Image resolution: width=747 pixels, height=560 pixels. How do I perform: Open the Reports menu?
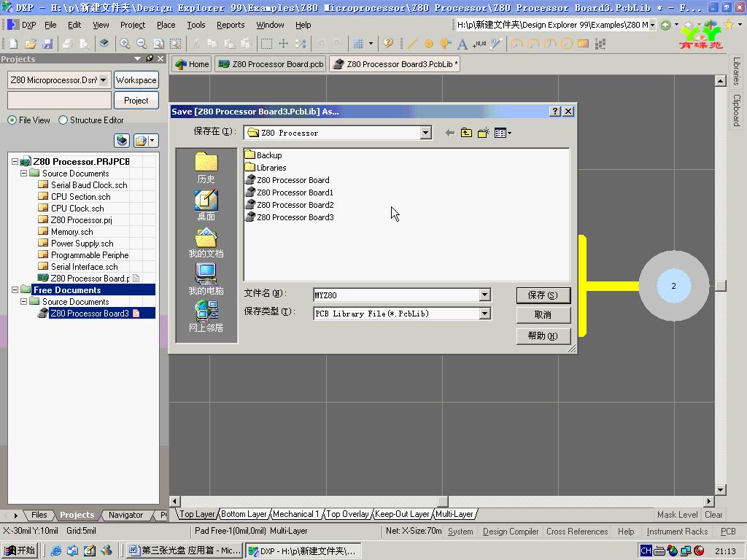coord(231,25)
